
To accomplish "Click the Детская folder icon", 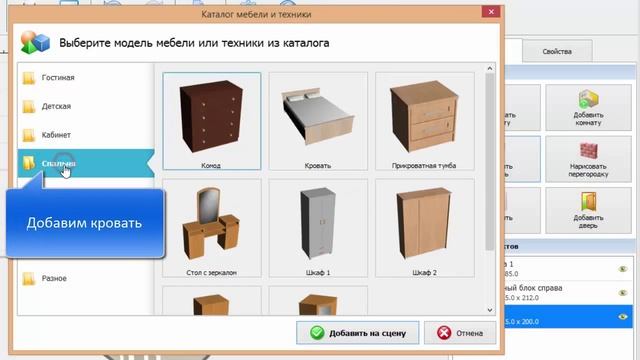I will click(29, 107).
